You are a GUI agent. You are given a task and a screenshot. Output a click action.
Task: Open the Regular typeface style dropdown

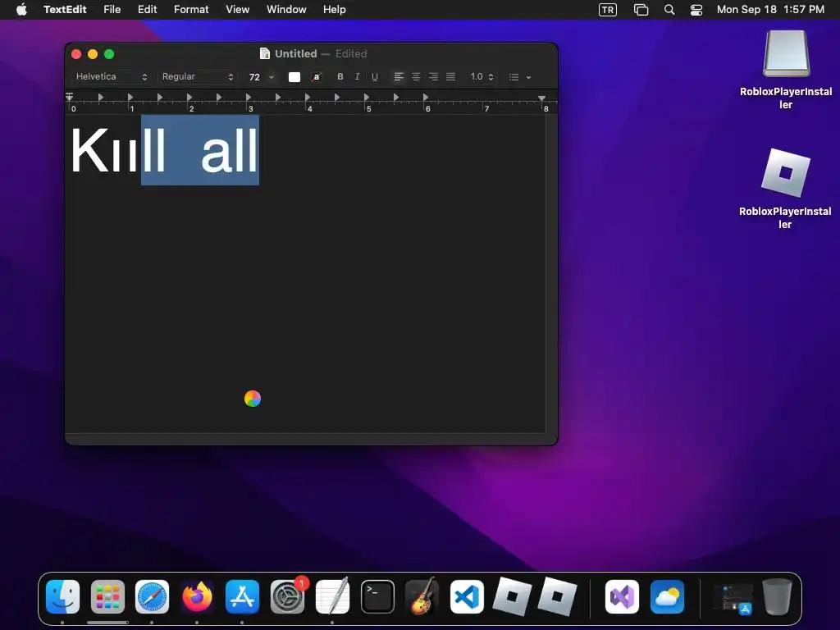pos(198,76)
